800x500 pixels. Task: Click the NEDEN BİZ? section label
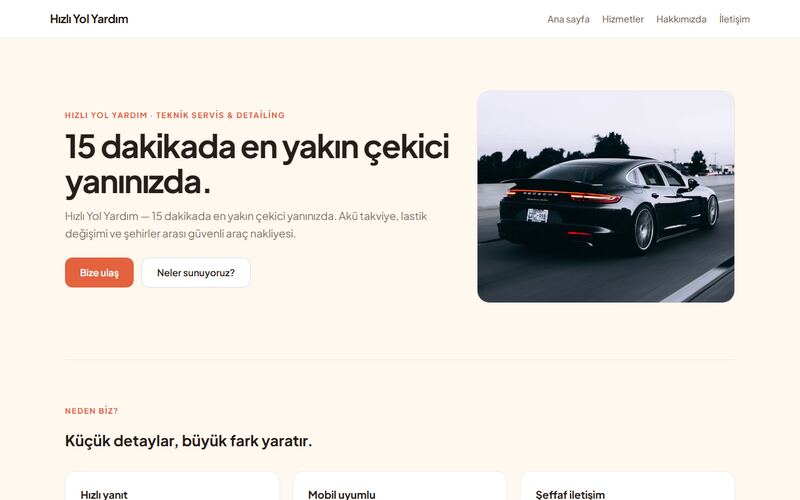coord(91,411)
